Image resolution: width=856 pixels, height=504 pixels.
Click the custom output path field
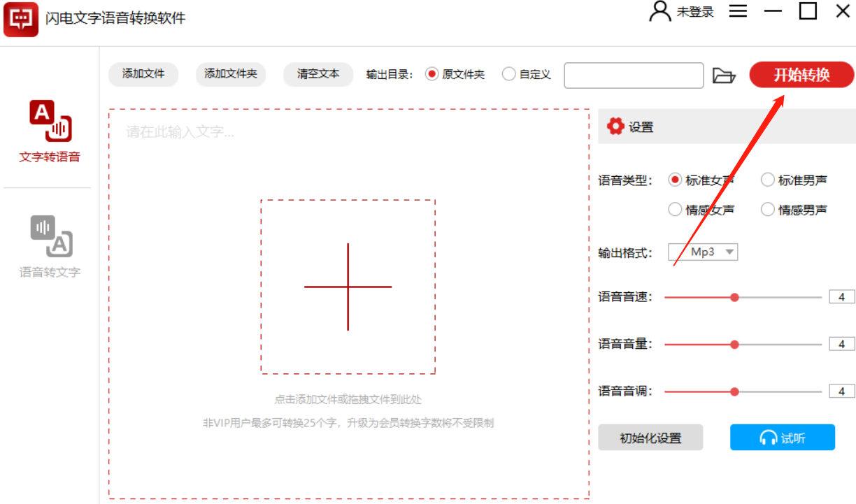click(634, 75)
